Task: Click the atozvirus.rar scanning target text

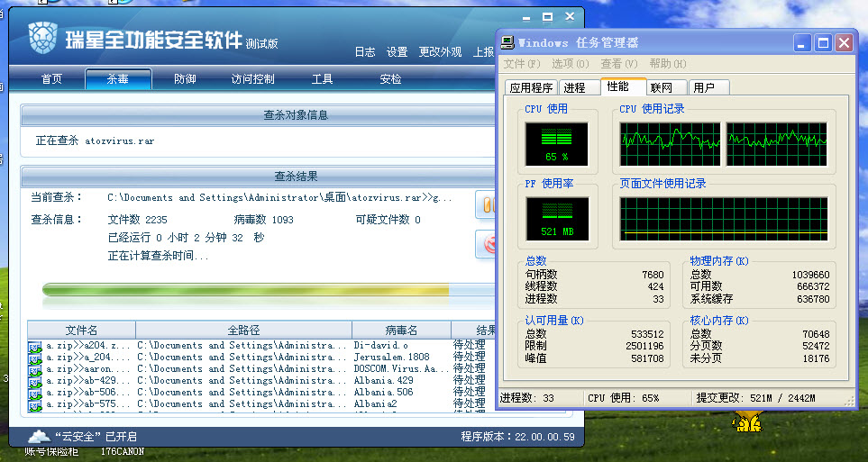Action: [x=120, y=141]
